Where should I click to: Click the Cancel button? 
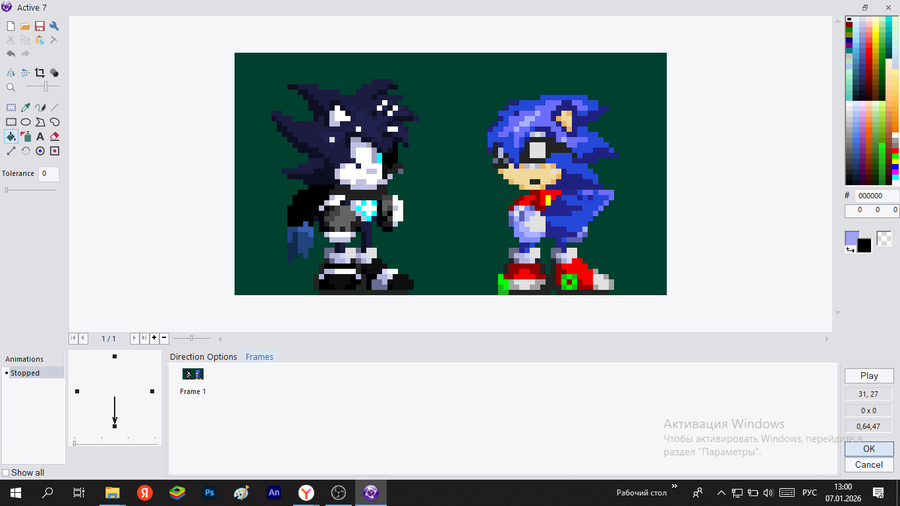pyautogui.click(x=869, y=465)
